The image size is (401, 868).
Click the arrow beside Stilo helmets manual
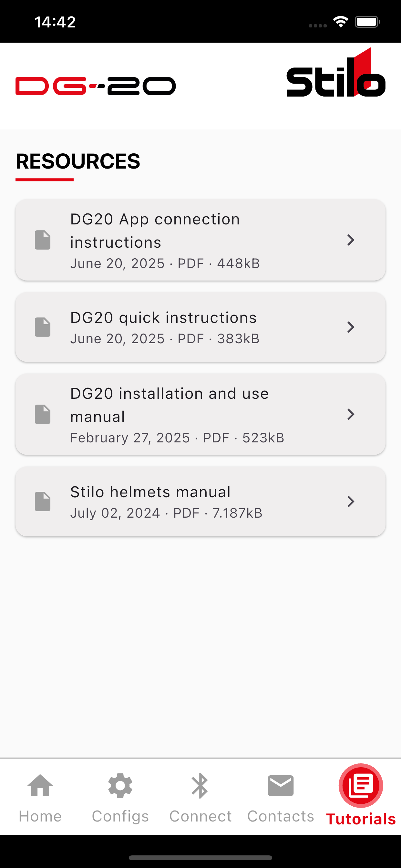351,501
